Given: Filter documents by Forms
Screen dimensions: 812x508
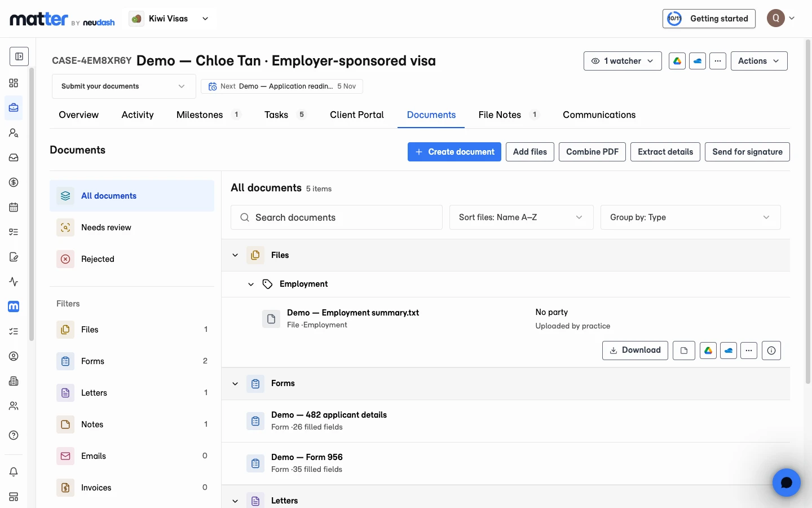Looking at the screenshot, I should (132, 361).
